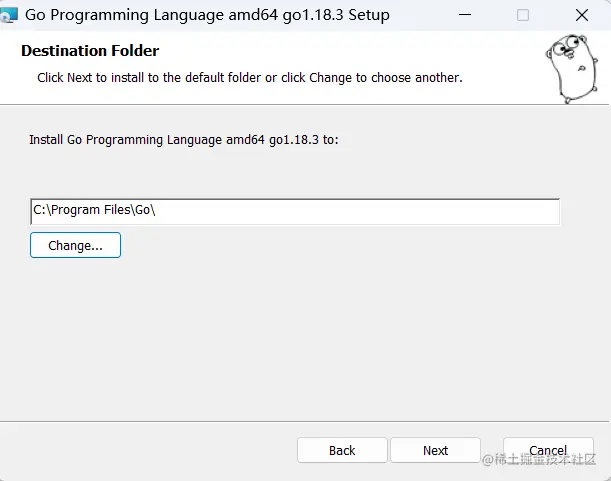Proceed with the Next button
The width and height of the screenshot is (611, 481).
pyautogui.click(x=435, y=450)
